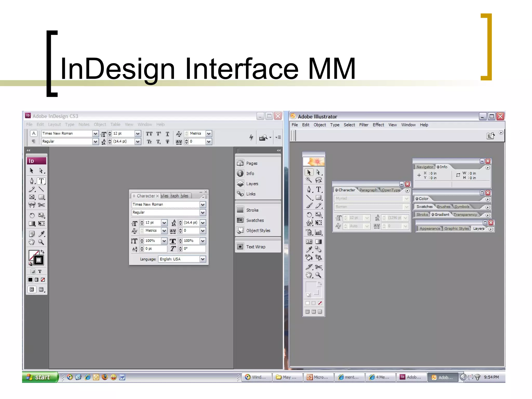Image resolution: width=532 pixels, height=399 pixels.
Task: Swap fill and stroke in InDesign toolbox
Action: coord(42,252)
